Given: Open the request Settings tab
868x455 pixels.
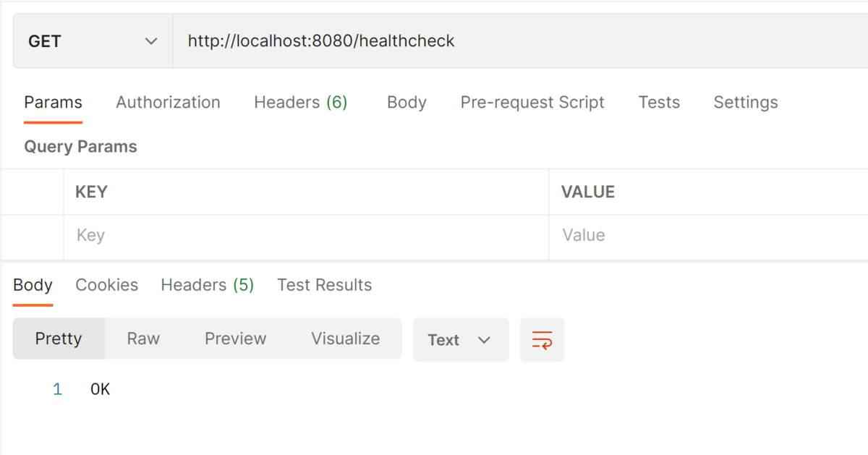Looking at the screenshot, I should [745, 102].
